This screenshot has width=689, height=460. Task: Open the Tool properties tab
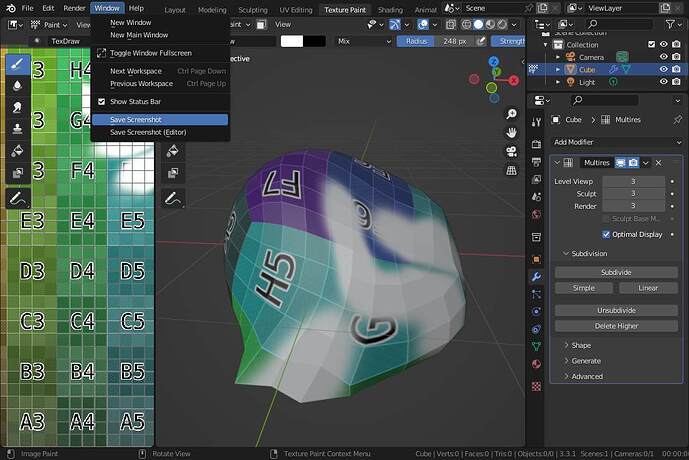(536, 122)
